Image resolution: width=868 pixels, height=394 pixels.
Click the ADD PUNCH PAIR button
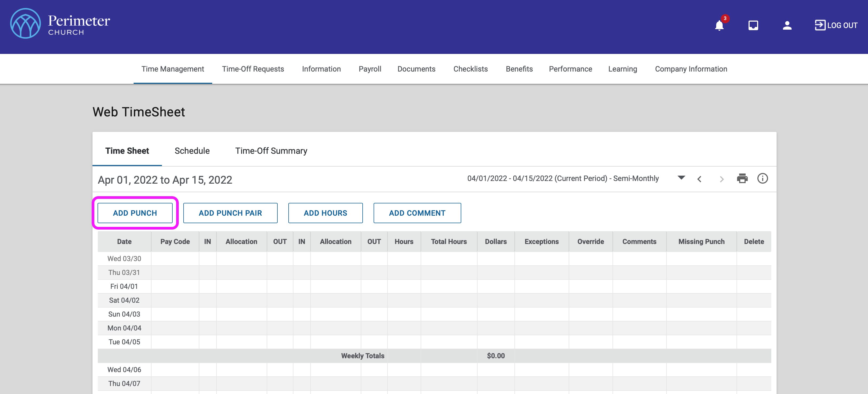click(x=230, y=213)
